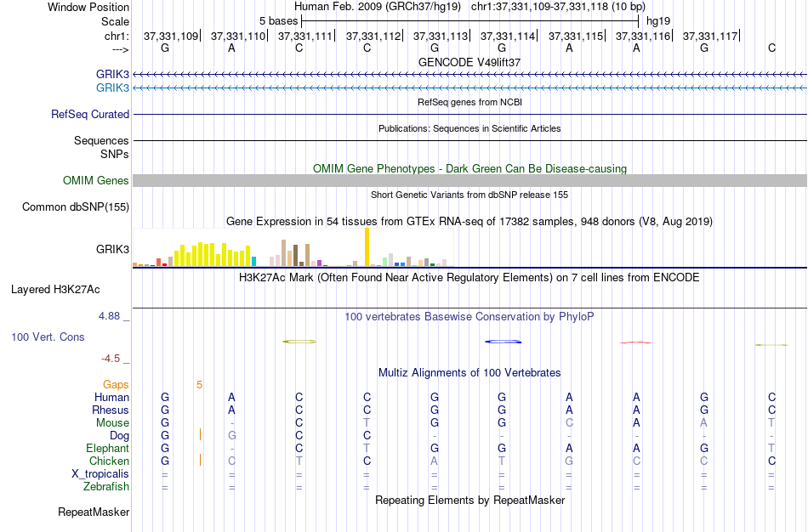Image resolution: width=808 pixels, height=532 pixels.
Task: Click the chr1:37,331,109-37,331,118 (10 bp) position text
Action: click(x=558, y=7)
